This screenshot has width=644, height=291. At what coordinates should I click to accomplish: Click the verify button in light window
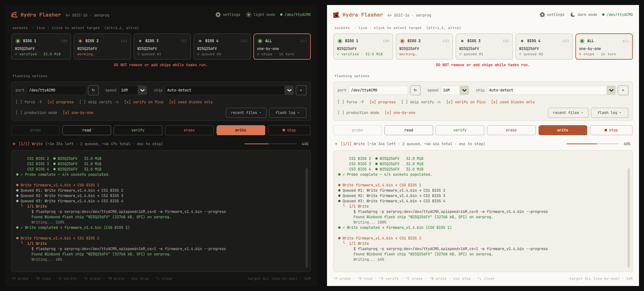coord(460,130)
